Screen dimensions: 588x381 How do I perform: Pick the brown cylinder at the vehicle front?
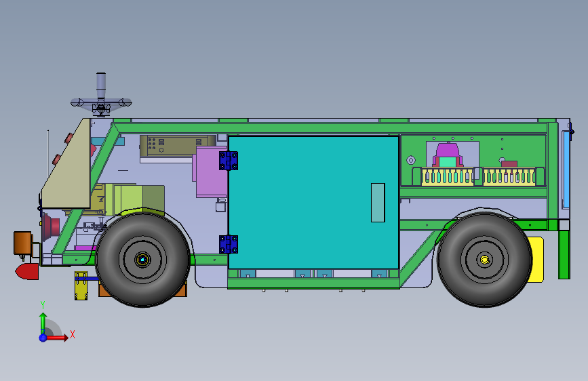(22, 243)
